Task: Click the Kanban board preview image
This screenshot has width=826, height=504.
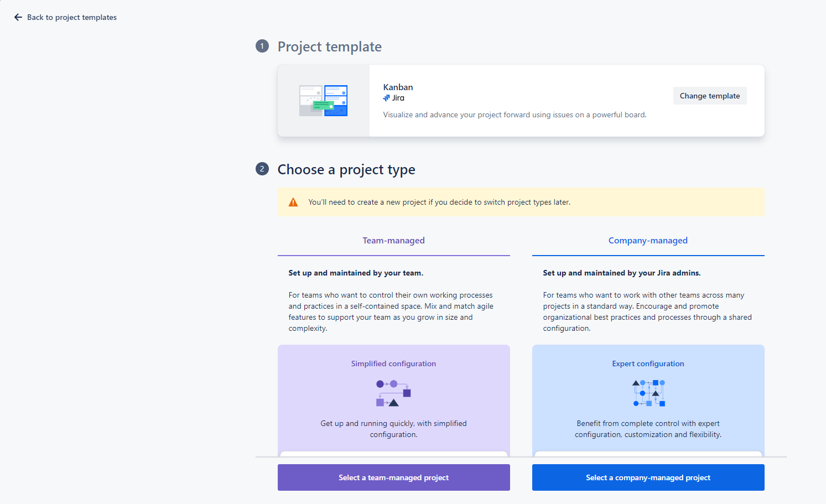Action: coord(323,101)
